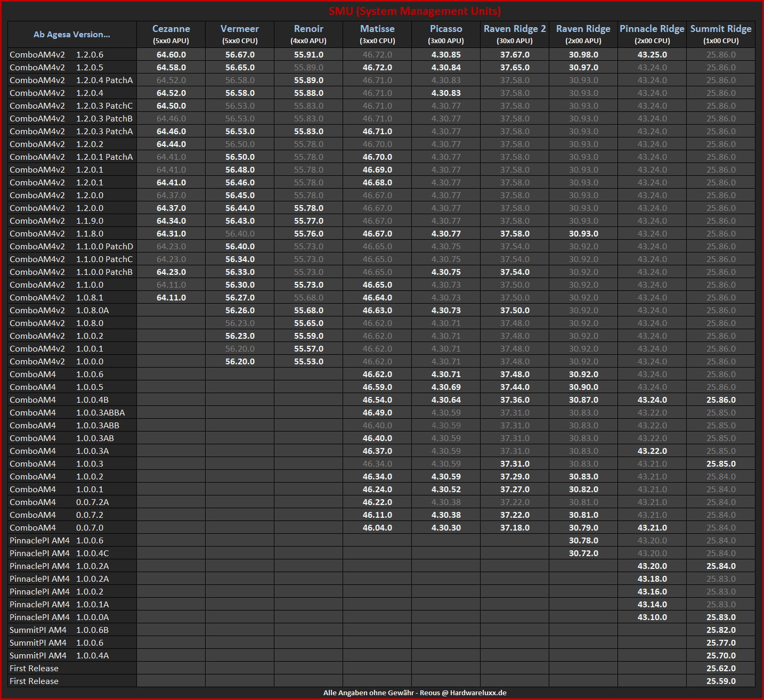
Task: Click the Summit Ridge value 25.70.0
Action: tap(721, 655)
